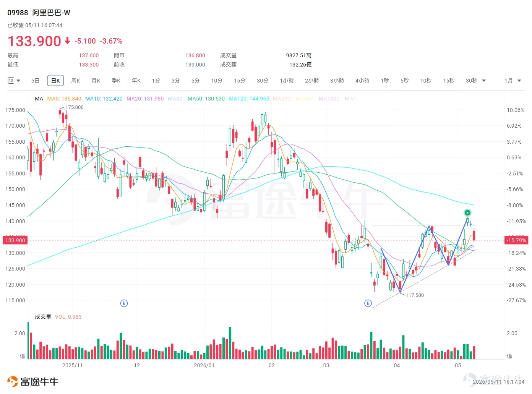Screen dimensions: 532x394
Task: Enable the MA500 moving average
Action: click(x=305, y=99)
